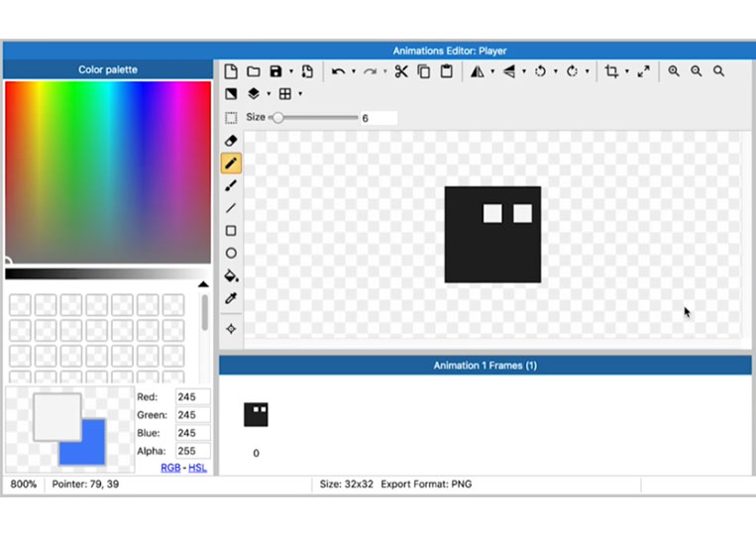Click the Blue value field
Image resolution: width=756 pixels, height=536 pixels.
pos(193,433)
